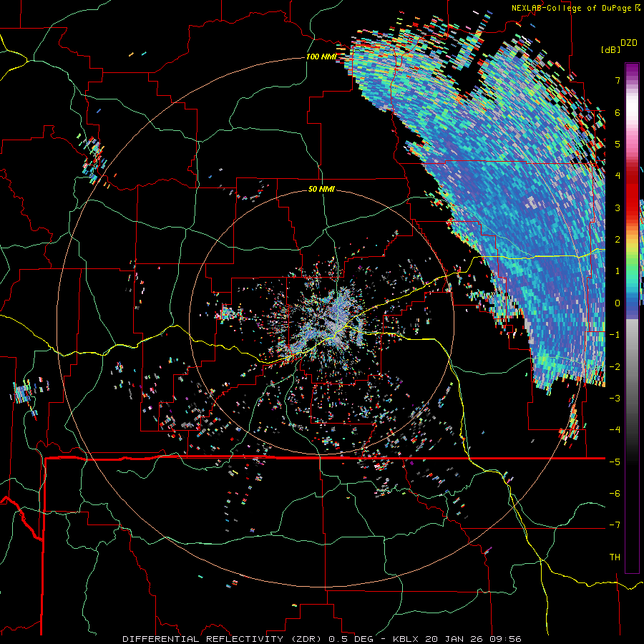Click the -6 value on the scale

pos(615,494)
